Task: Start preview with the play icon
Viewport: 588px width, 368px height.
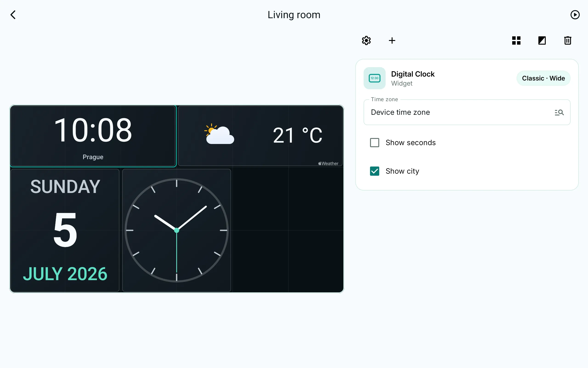Action: 575,15
